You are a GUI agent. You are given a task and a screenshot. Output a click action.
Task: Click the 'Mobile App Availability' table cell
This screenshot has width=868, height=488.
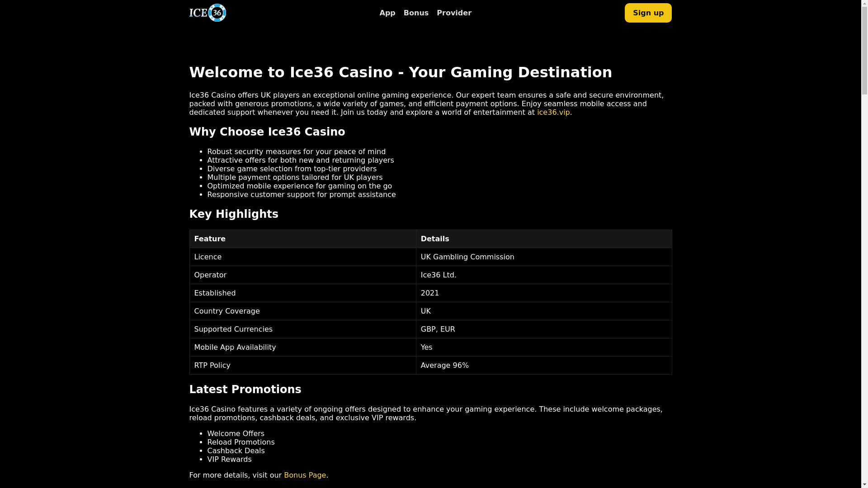pos(303,347)
